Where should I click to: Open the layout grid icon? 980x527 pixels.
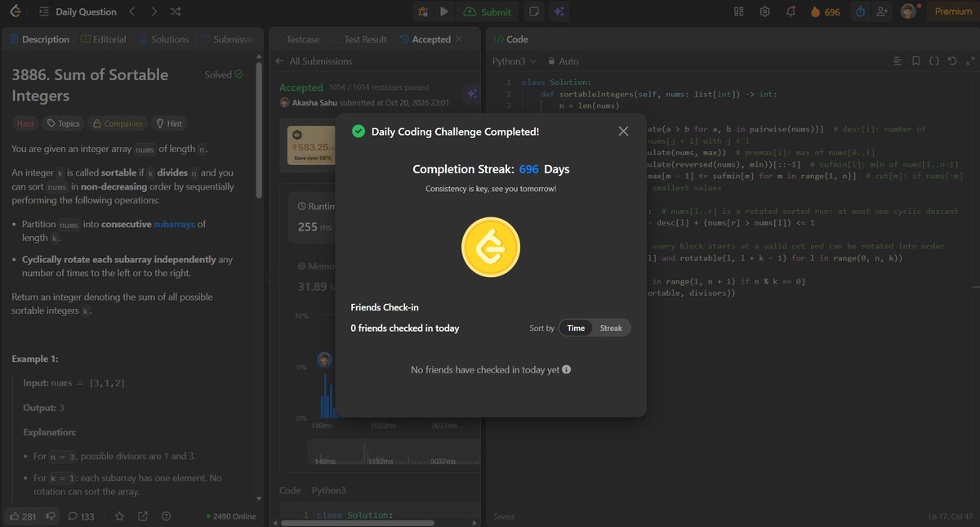[739, 11]
